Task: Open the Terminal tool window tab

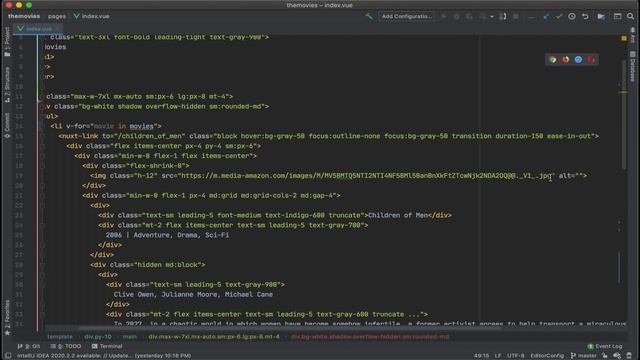Action: pyautogui.click(x=107, y=346)
